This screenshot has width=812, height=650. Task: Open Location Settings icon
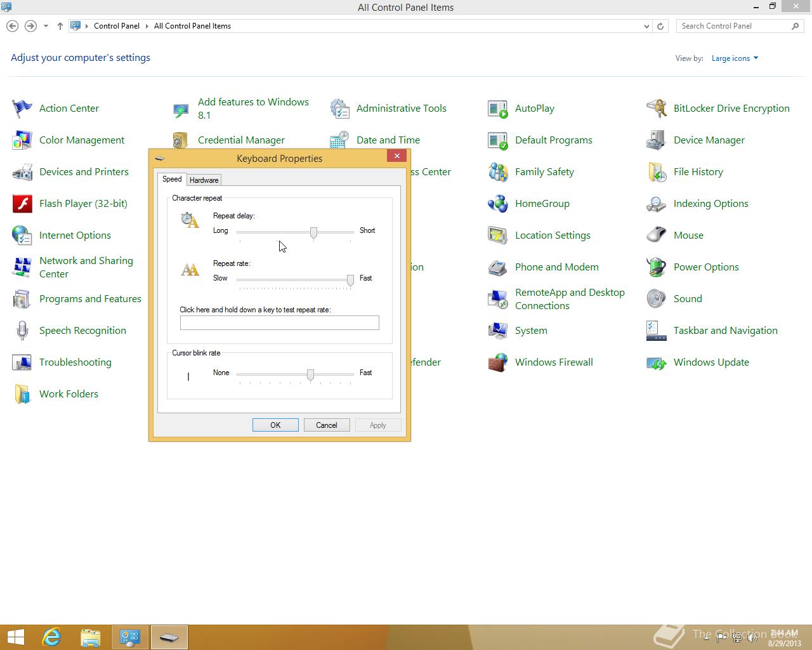click(x=498, y=235)
